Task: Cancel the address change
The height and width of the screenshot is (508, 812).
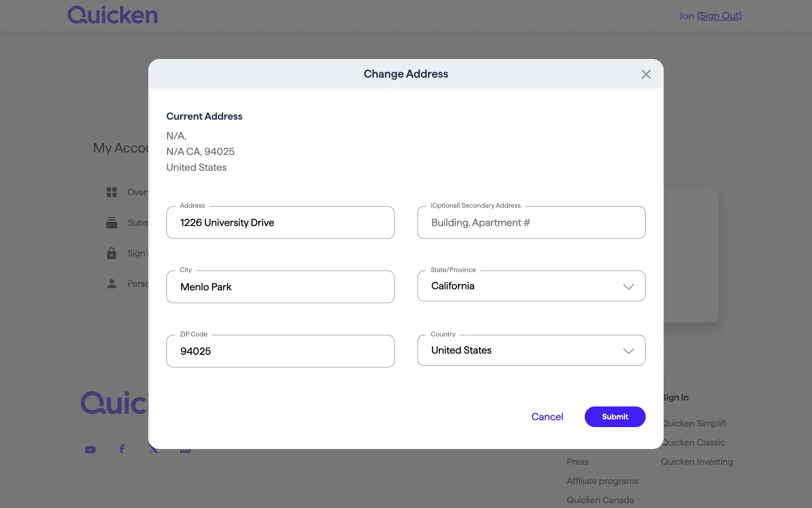Action: click(x=547, y=417)
